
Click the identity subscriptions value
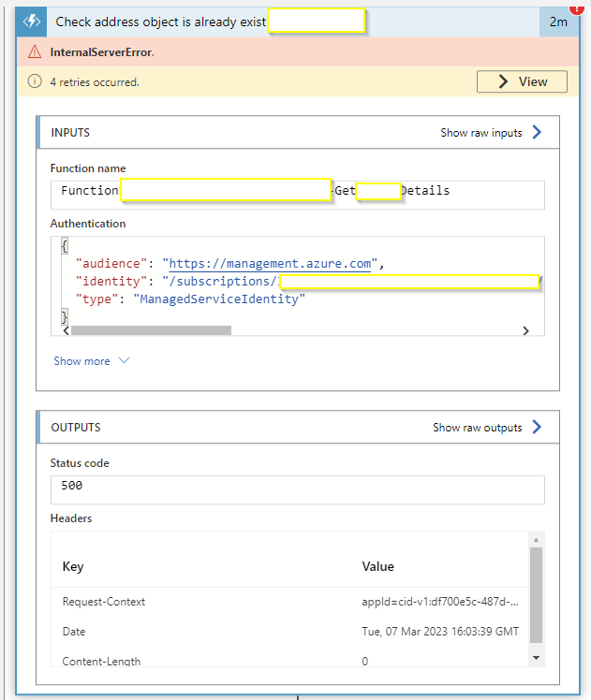click(x=353, y=282)
